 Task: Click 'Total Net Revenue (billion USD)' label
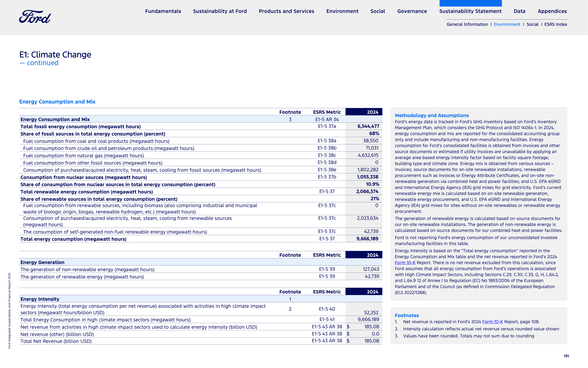click(x=56, y=341)
